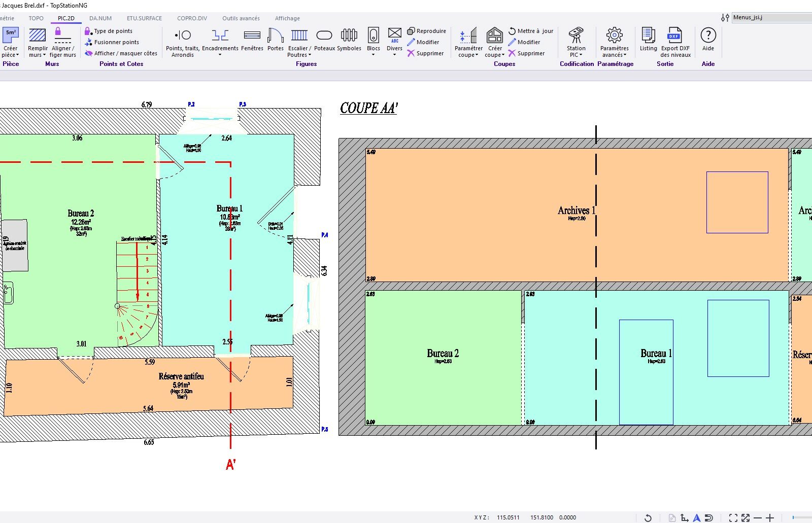Image resolution: width=812 pixels, height=523 pixels.
Task: Click the Listing output icon
Action: click(648, 40)
